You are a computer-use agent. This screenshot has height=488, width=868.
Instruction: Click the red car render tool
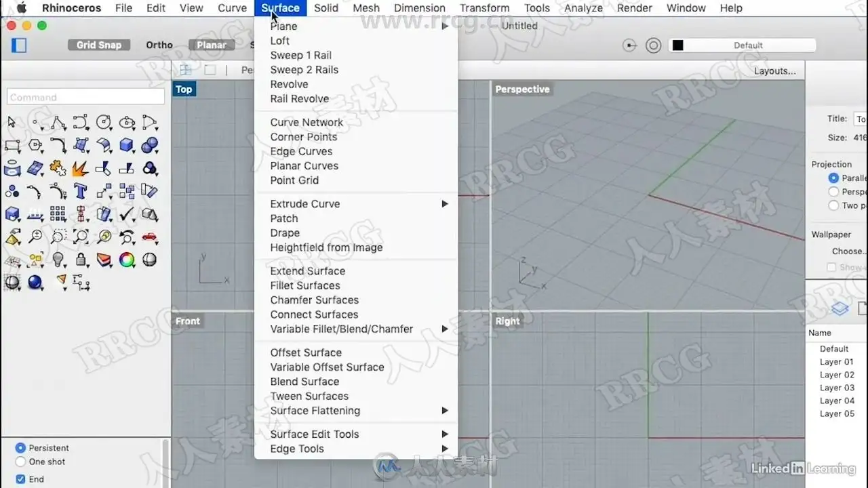pos(150,237)
